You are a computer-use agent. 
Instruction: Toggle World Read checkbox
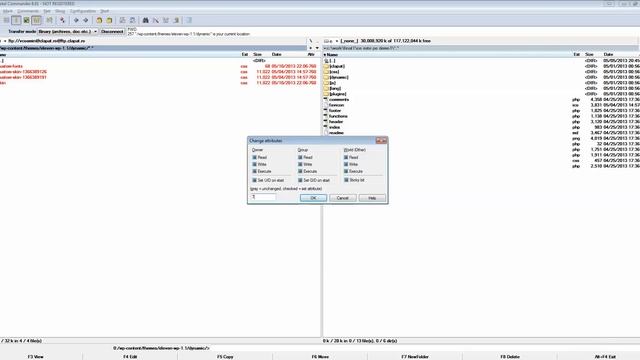[x=346, y=157]
